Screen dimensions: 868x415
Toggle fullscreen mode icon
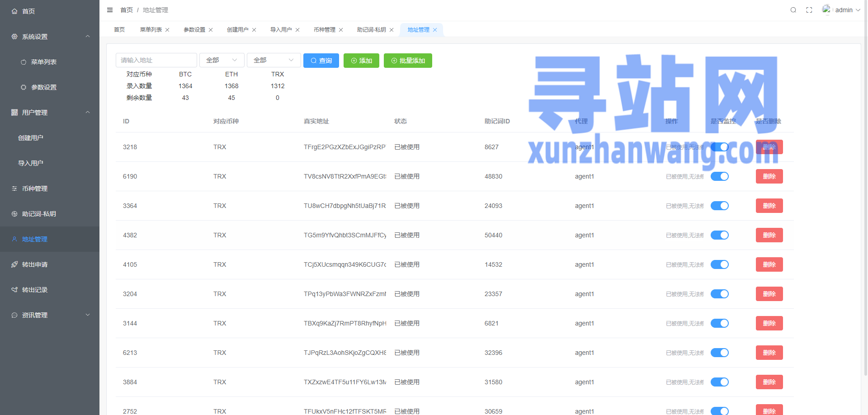coord(809,10)
